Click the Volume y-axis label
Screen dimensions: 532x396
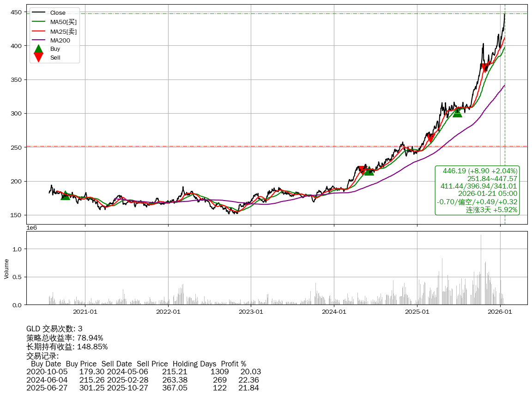tap(6, 268)
